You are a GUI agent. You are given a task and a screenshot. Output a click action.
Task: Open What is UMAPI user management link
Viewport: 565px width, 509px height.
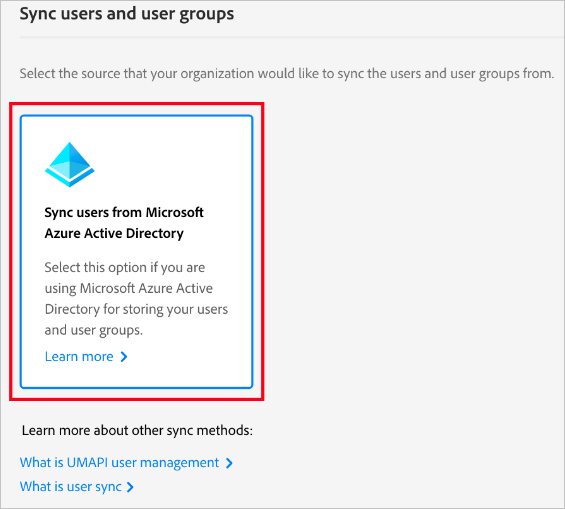(119, 463)
